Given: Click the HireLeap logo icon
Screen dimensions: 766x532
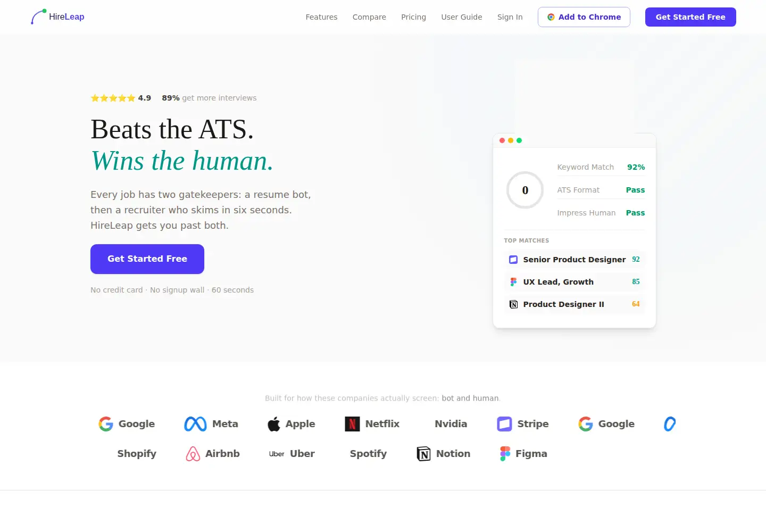Looking at the screenshot, I should coord(38,17).
